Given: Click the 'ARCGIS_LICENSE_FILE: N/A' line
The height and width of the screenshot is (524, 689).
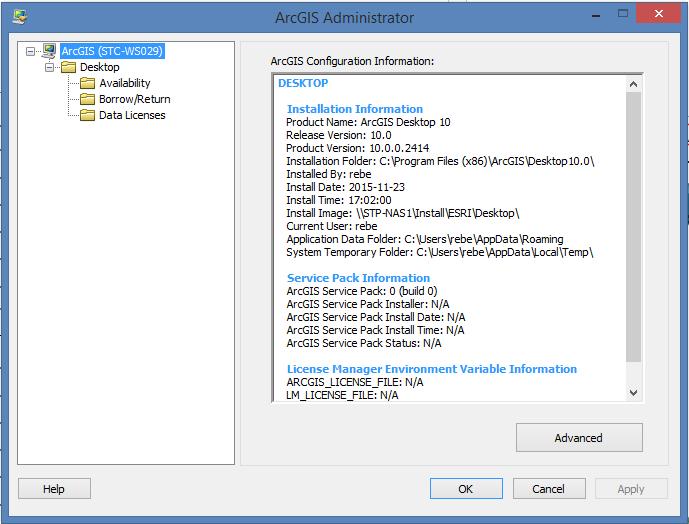Looking at the screenshot, I should click(355, 382).
